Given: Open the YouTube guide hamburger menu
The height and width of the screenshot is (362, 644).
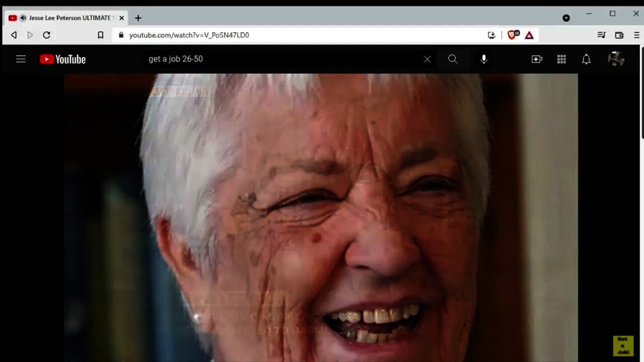Looking at the screenshot, I should [x=21, y=59].
